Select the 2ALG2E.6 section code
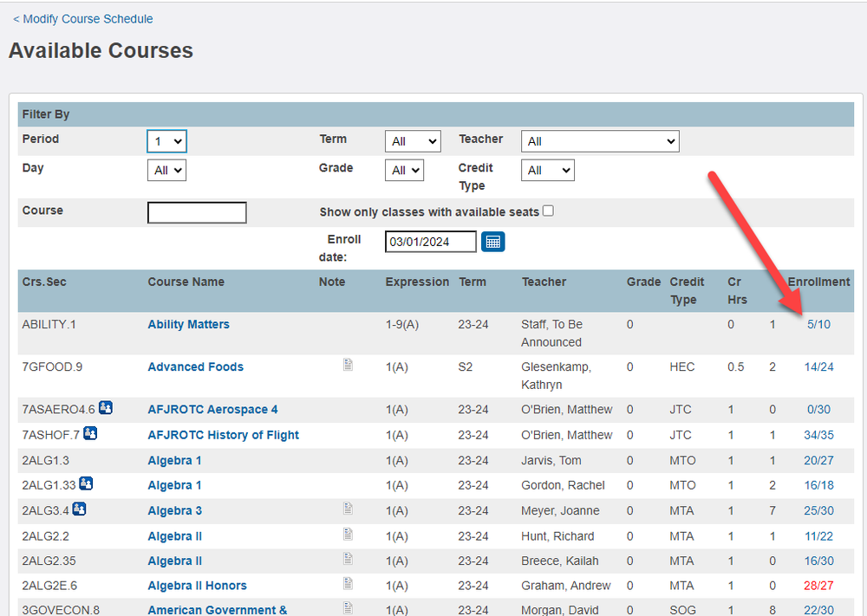The width and height of the screenshot is (867, 616). 49,586
